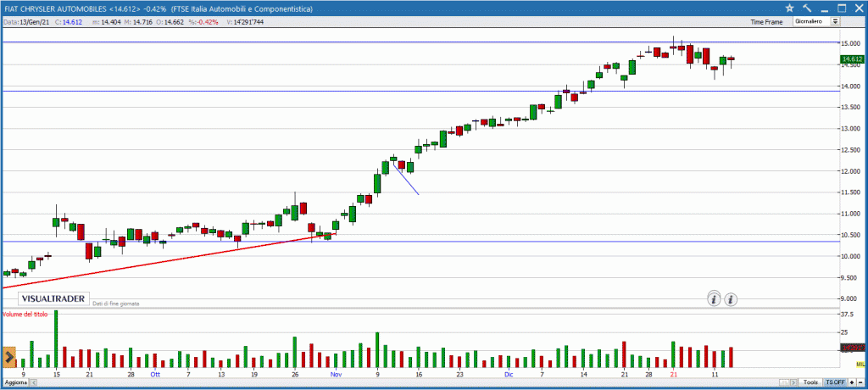
Task: Click the Dic month label on axis
Action: pyautogui.click(x=509, y=374)
